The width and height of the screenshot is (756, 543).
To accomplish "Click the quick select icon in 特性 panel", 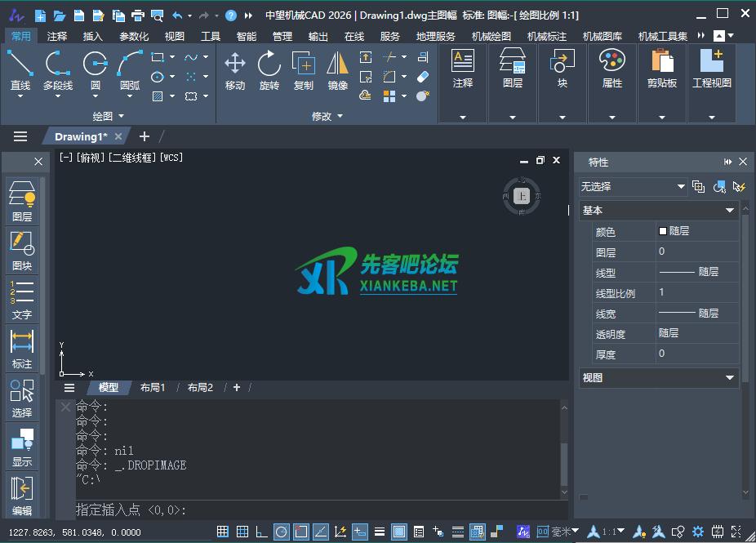I will click(718, 187).
